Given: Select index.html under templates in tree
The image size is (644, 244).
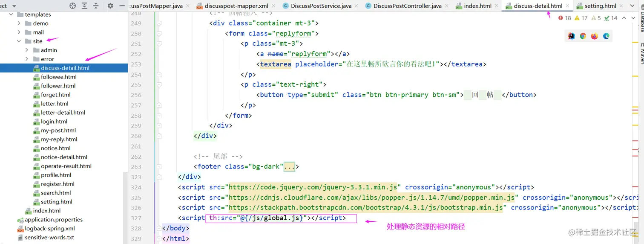Looking at the screenshot, I should point(47,211).
